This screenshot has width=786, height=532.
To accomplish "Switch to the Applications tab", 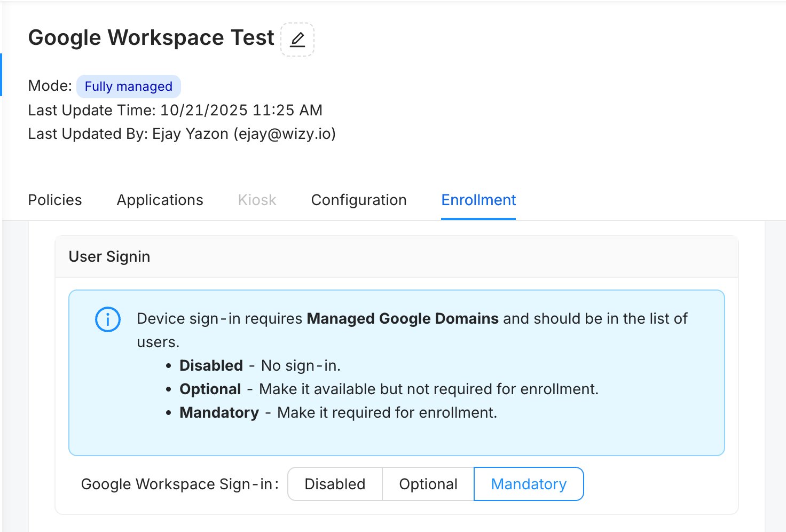I will 160,200.
